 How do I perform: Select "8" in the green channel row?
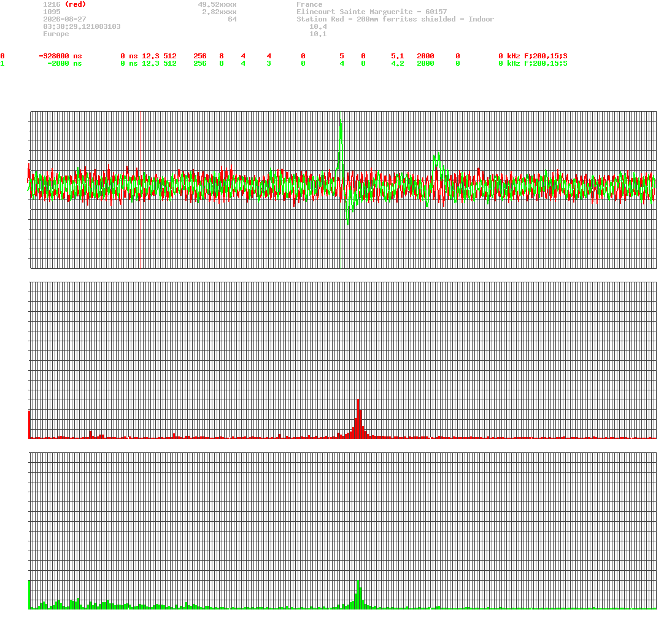click(222, 63)
